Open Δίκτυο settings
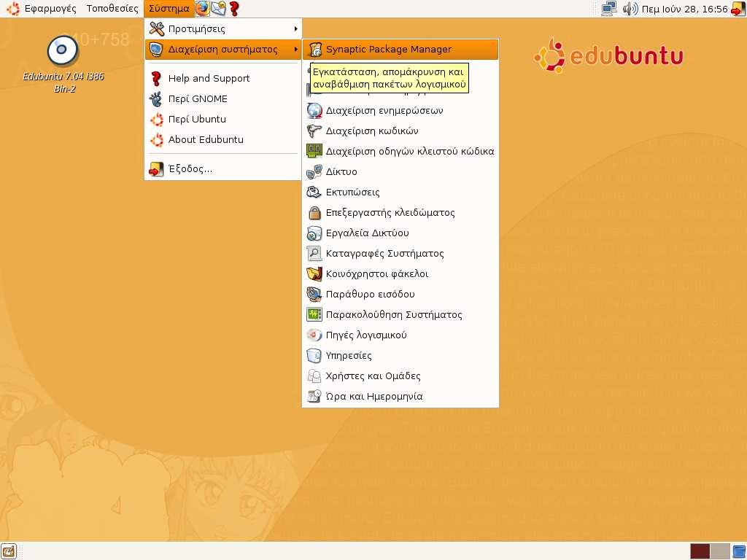The height and width of the screenshot is (560, 747). tap(400, 172)
